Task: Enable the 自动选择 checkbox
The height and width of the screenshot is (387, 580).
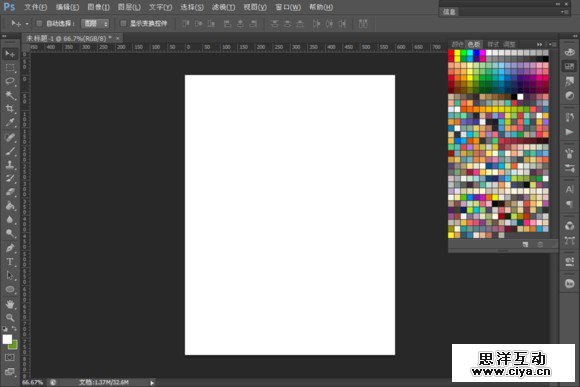Action: pos(39,24)
